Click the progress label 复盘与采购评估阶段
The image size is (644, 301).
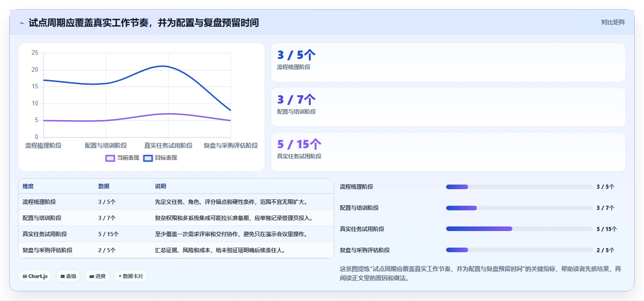[x=365, y=250]
